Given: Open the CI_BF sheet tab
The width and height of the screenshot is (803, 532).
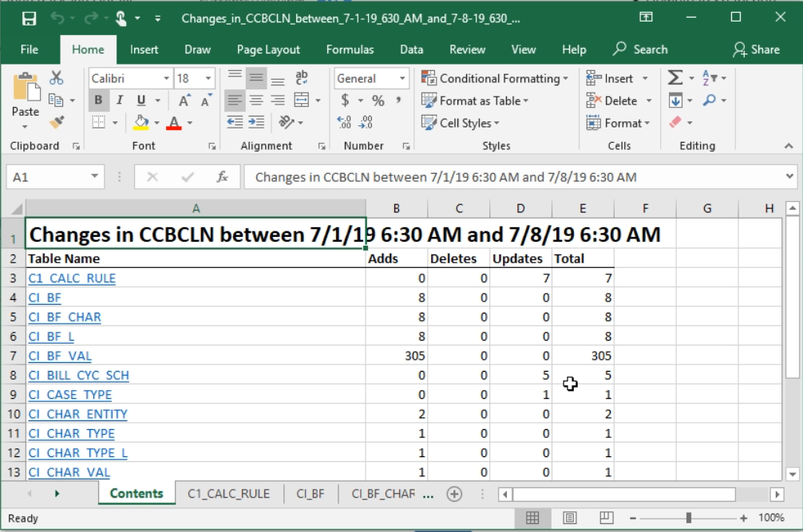Looking at the screenshot, I should [x=311, y=494].
